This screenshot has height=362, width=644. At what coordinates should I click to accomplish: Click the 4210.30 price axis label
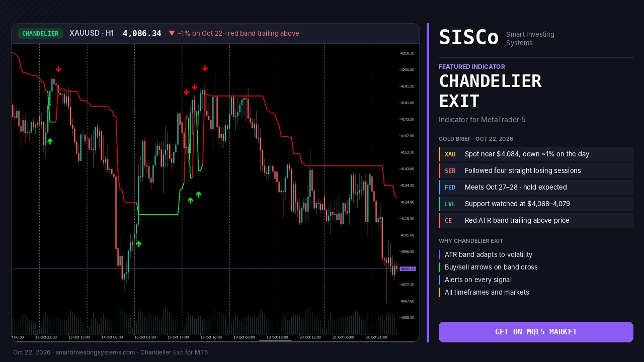408,53
